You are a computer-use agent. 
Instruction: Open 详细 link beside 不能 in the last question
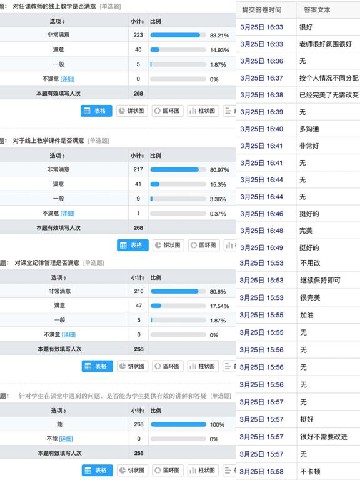[66, 439]
